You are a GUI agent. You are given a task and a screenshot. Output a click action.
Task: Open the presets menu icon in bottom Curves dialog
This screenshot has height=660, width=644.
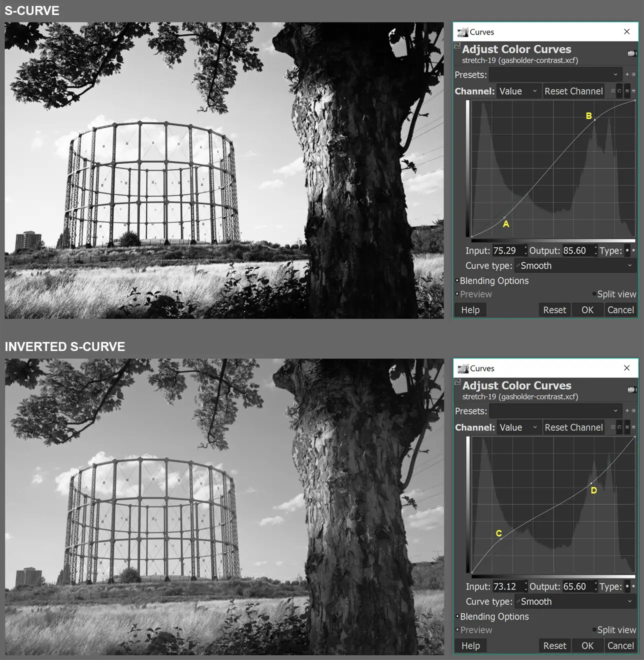633,410
